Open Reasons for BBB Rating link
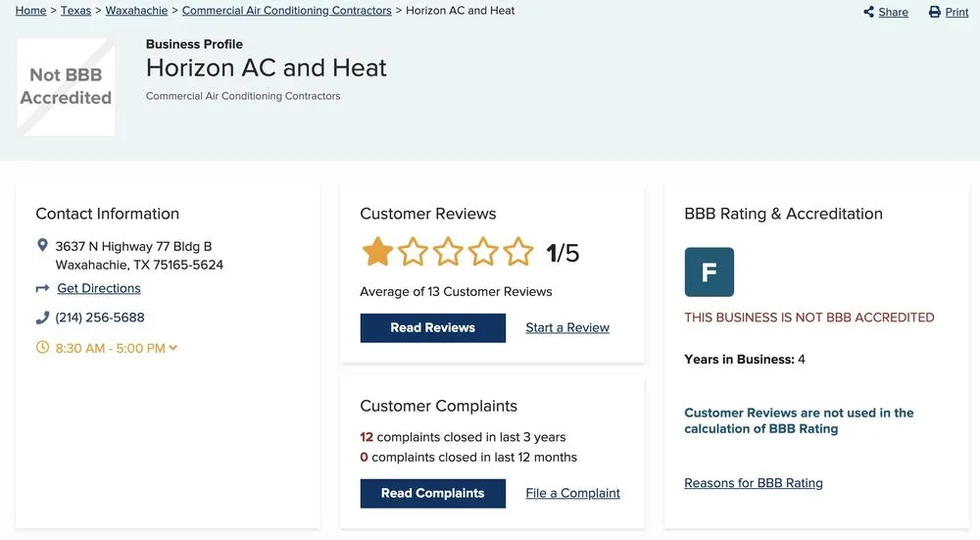The image size is (980, 540). point(753,482)
